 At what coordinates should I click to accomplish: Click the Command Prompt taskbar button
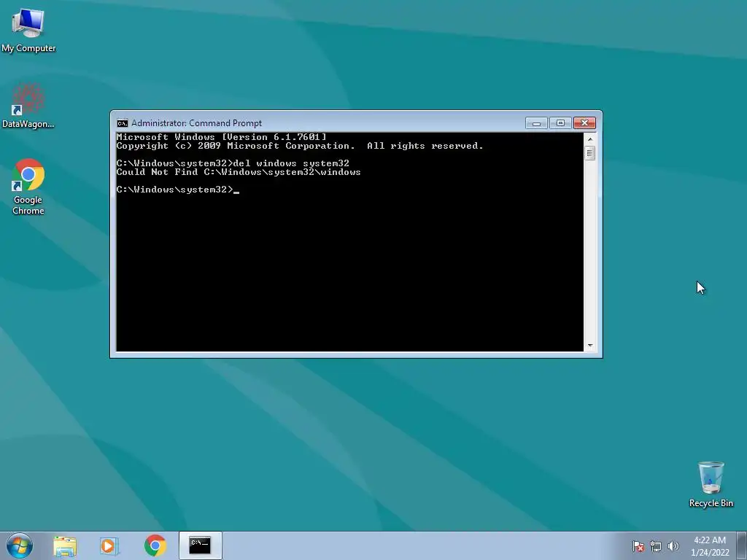pos(200,545)
